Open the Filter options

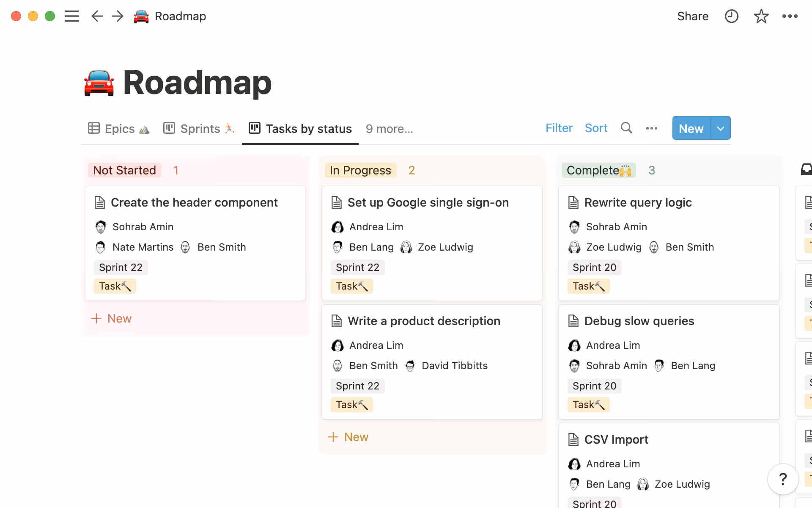coord(559,128)
